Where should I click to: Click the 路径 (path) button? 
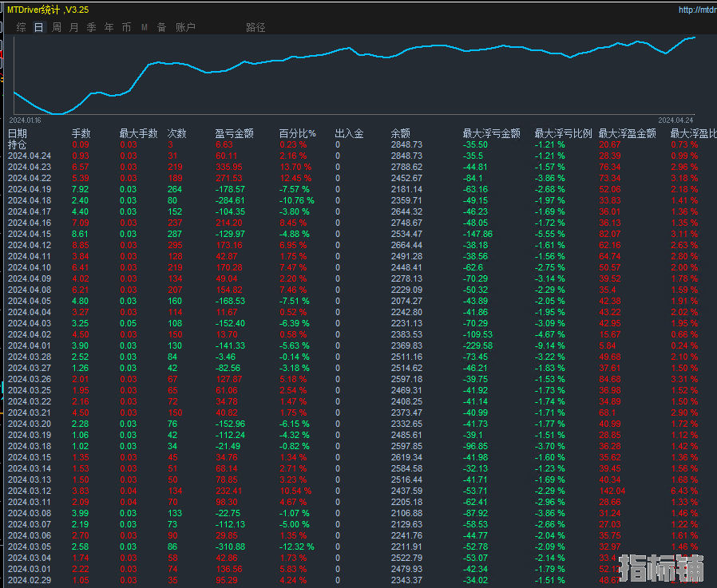pos(256,27)
